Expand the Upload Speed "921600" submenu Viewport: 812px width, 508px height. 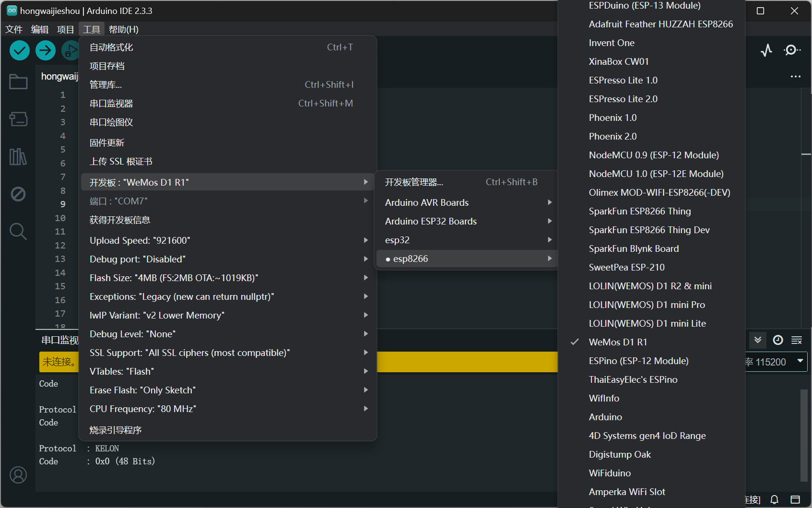(228, 240)
